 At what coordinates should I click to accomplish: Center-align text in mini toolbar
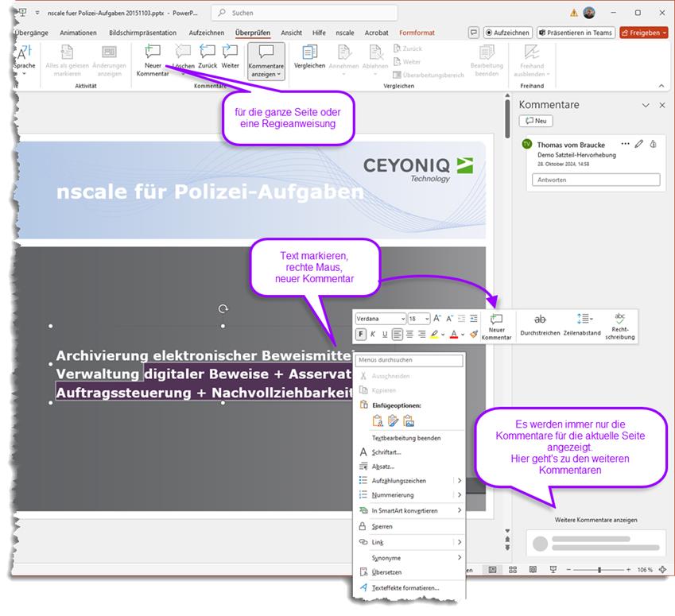409,334
